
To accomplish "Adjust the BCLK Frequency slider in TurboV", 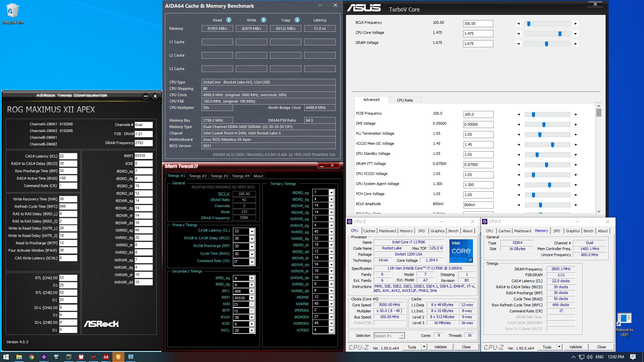I will click(529, 23).
